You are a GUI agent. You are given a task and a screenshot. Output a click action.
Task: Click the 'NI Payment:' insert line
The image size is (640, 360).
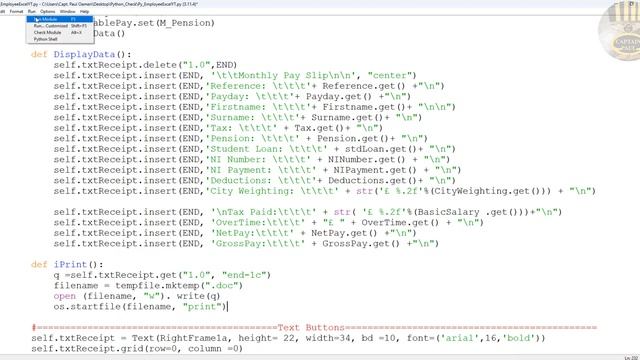(x=257, y=170)
